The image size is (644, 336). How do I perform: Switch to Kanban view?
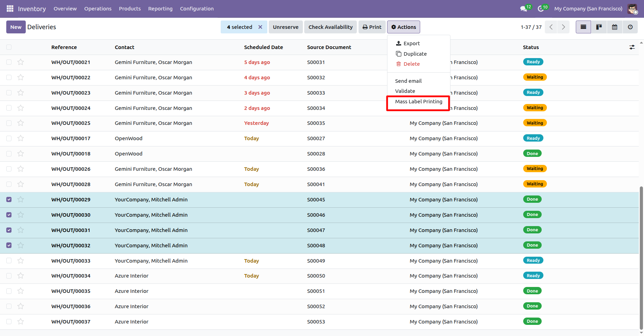599,27
